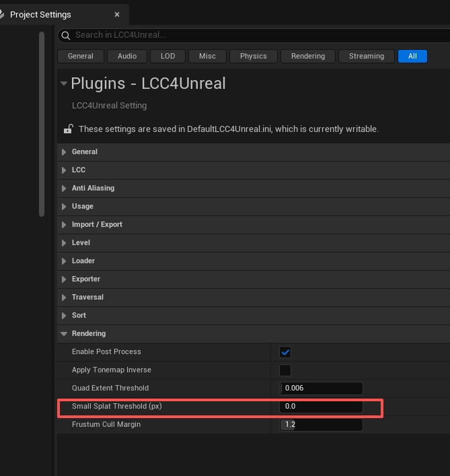Click the Frustum Cull Margin label
This screenshot has width=450, height=476.
click(106, 424)
